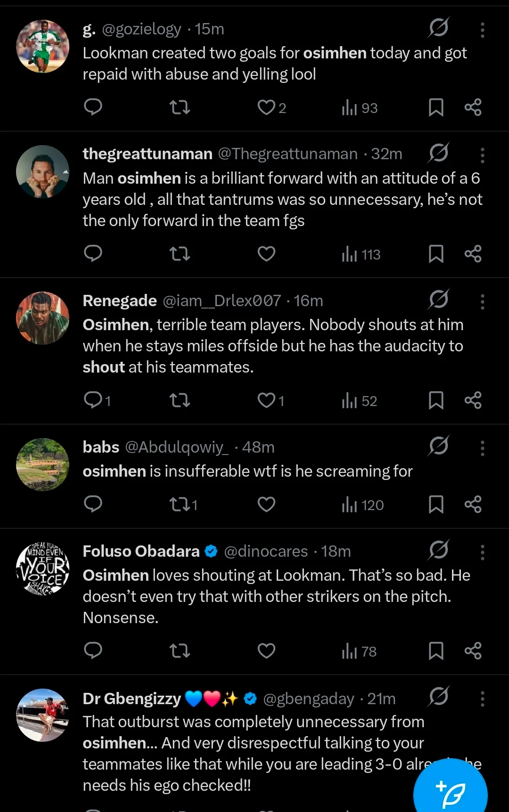Like gozielogy's post about Lookman
This screenshot has height=812, width=509.
[266, 108]
